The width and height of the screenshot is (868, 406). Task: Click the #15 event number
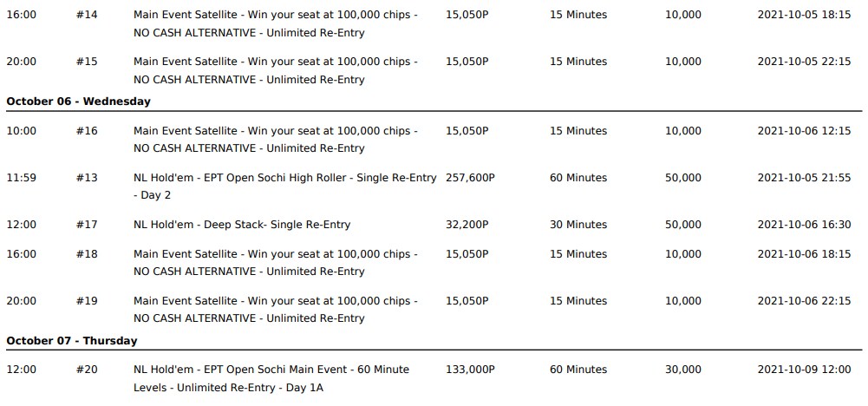click(87, 62)
